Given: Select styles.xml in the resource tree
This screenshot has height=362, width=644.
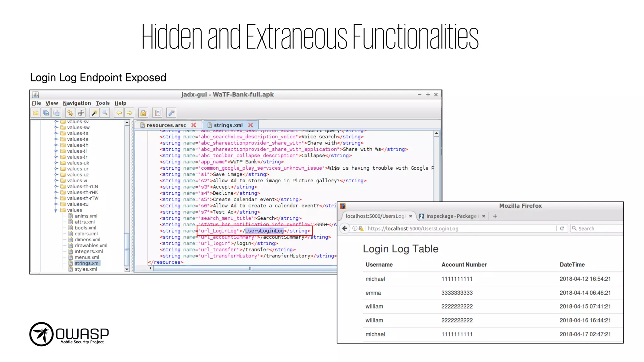Looking at the screenshot, I should tap(86, 269).
